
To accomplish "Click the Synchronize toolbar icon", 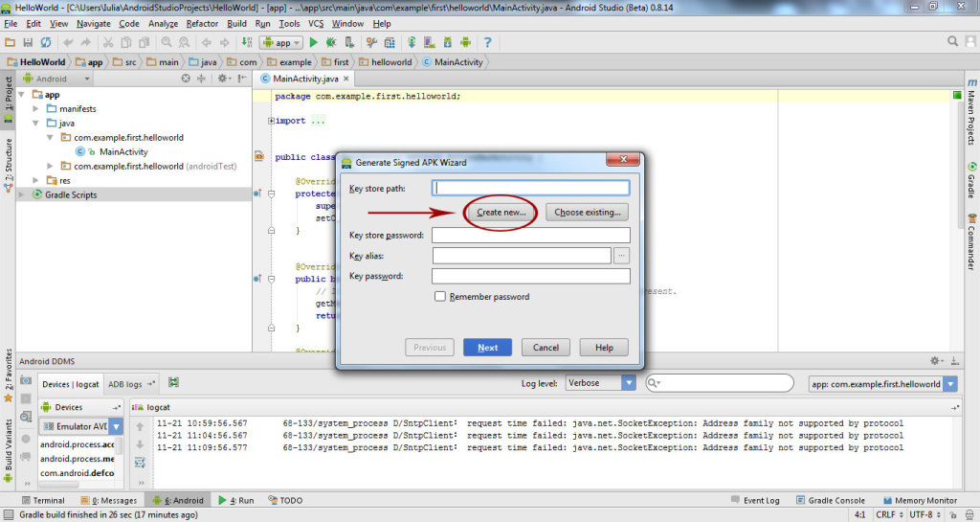I will tap(46, 42).
